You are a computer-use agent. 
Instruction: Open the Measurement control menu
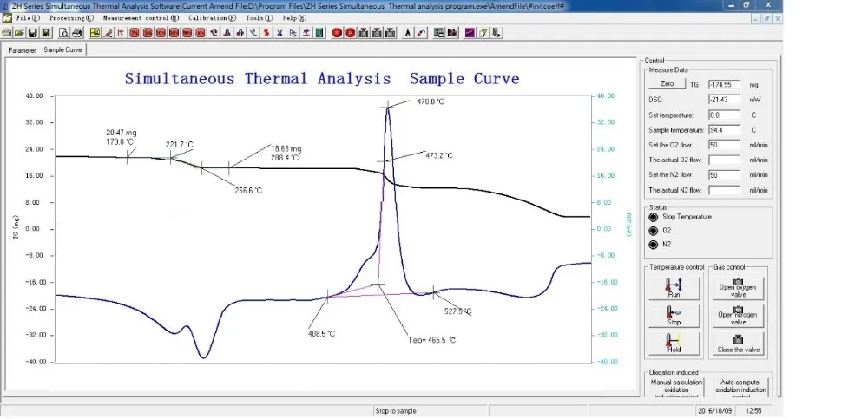141,17
